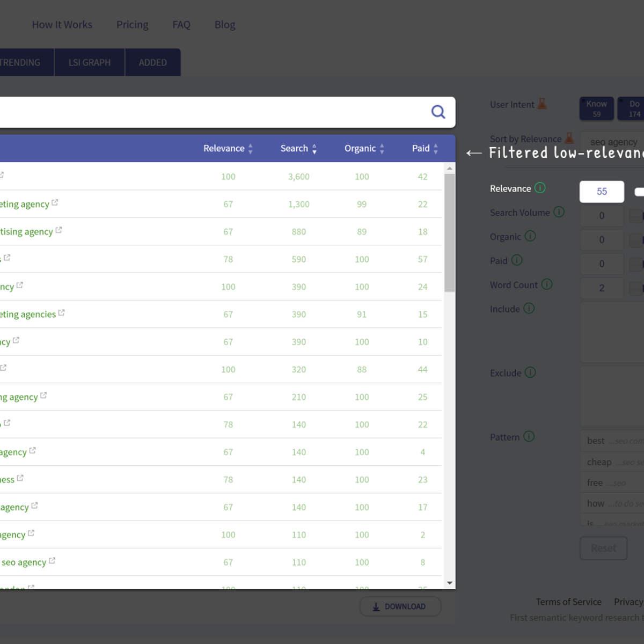Click the scrollbar down arrow in table

[450, 583]
